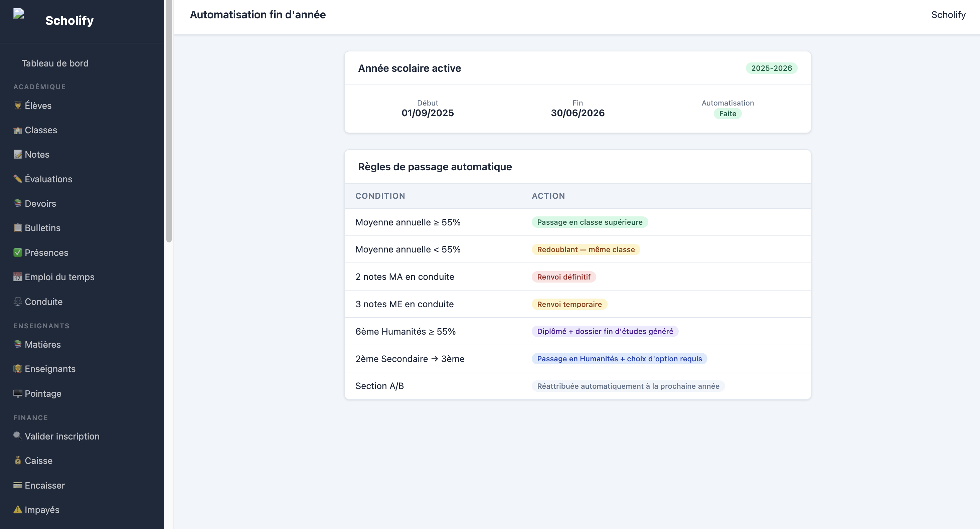Click the Bulletins clipboard icon
This screenshot has height=529, width=980.
click(x=18, y=228)
